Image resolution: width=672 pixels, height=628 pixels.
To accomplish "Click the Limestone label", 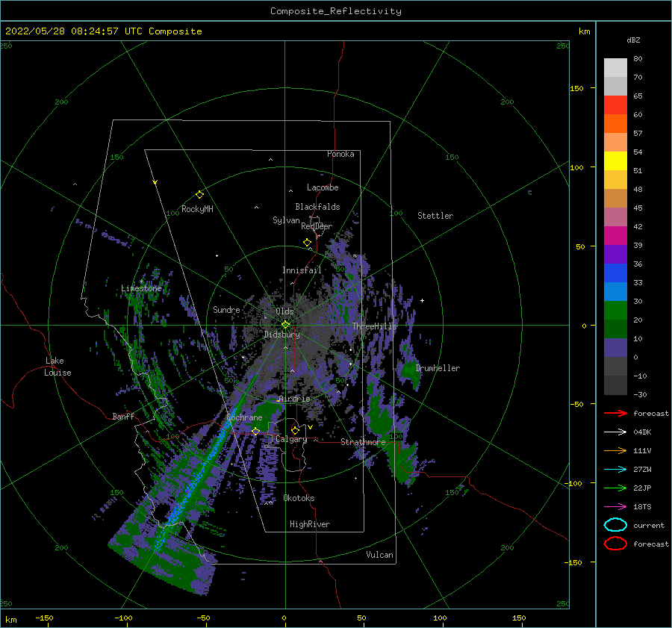I will 141,288.
